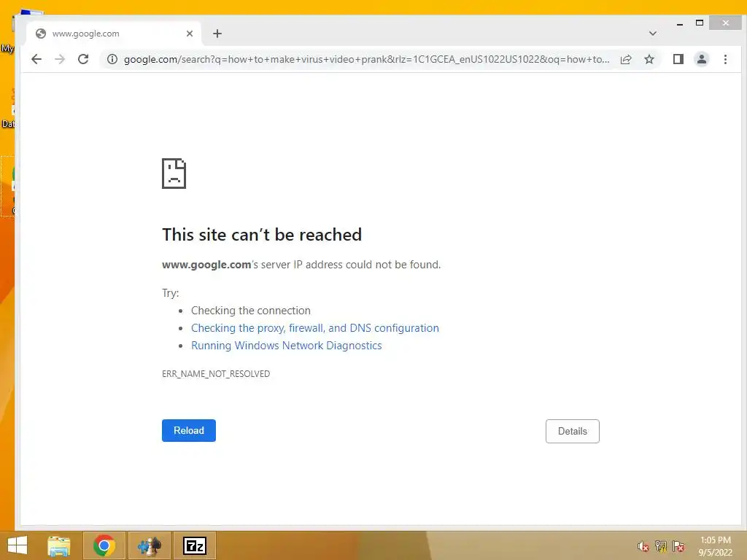
Task: Open the Chrome profile avatar menu
Action: coord(702,59)
